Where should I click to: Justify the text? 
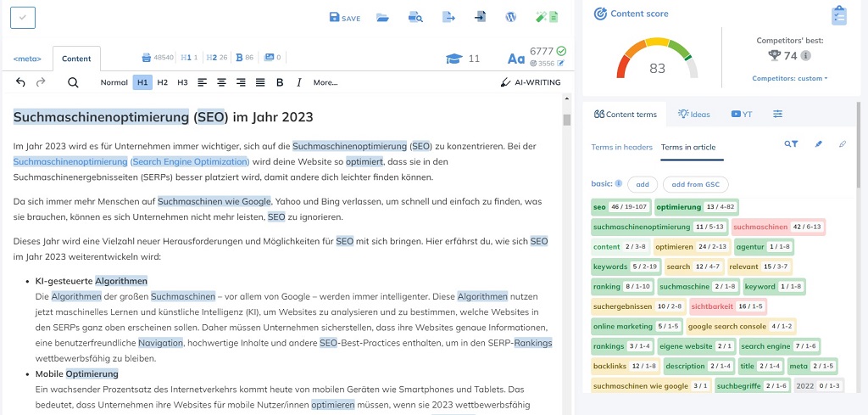pos(260,82)
